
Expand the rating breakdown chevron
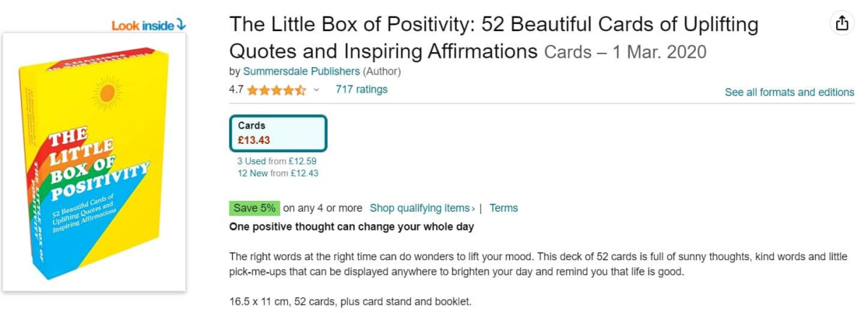(316, 90)
